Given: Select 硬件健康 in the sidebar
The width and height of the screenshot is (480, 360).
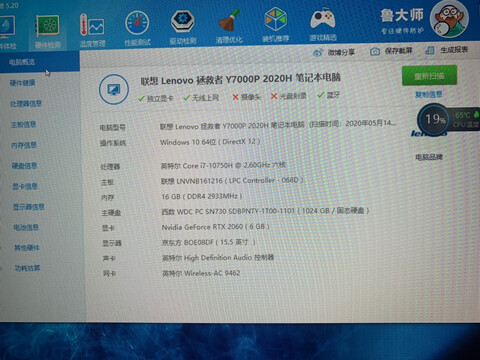Looking at the screenshot, I should 22,83.
